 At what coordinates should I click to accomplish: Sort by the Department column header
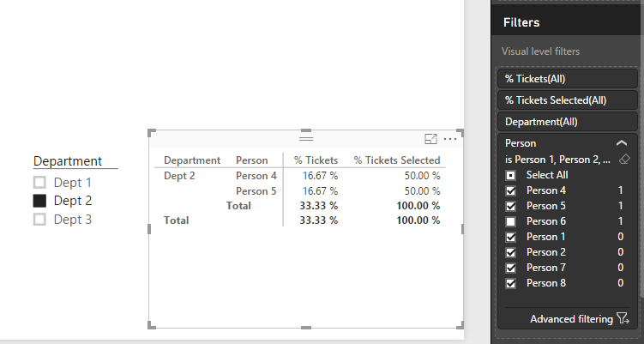click(192, 160)
